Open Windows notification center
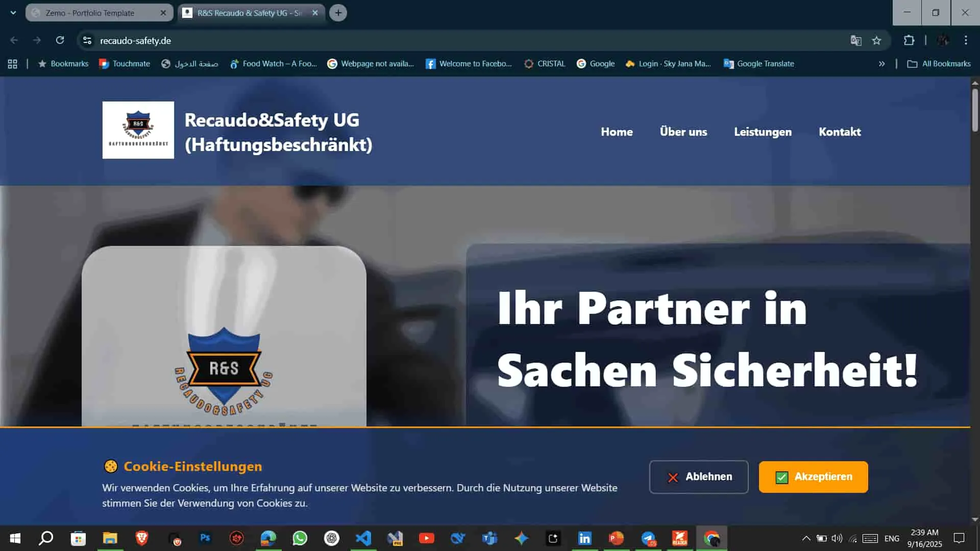This screenshot has width=980, height=551. pos(959,538)
